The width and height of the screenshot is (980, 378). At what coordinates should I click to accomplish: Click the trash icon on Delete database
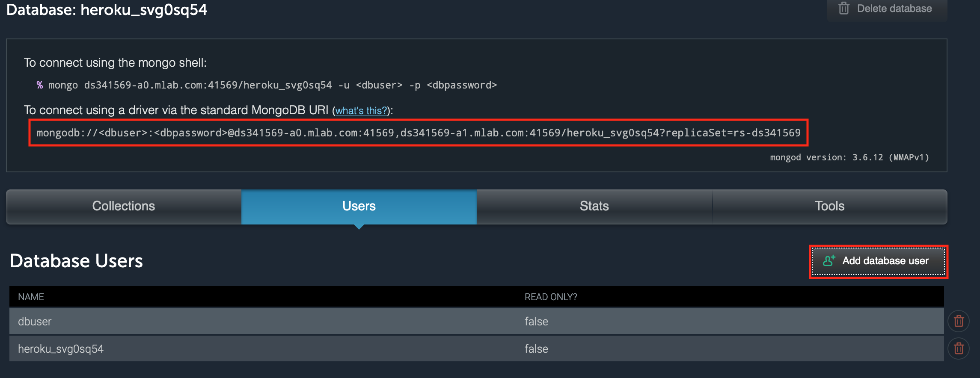pos(844,8)
